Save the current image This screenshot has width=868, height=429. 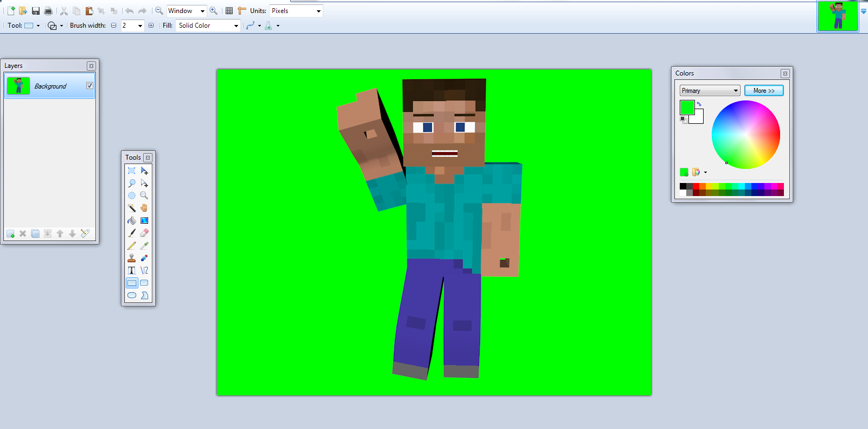pyautogui.click(x=36, y=11)
